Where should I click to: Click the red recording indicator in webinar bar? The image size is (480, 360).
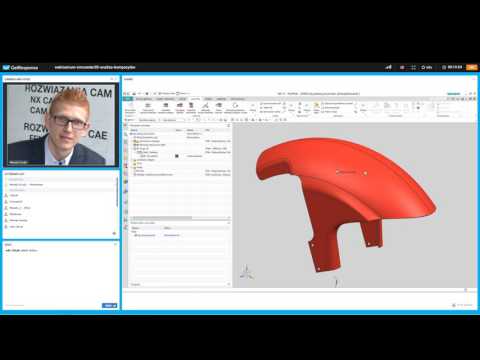402,67
